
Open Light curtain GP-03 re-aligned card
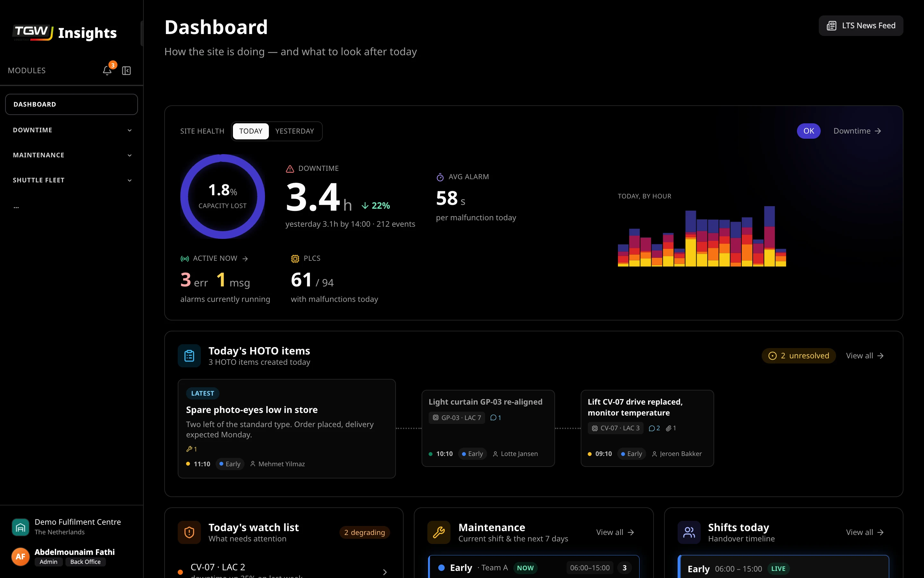coord(488,428)
